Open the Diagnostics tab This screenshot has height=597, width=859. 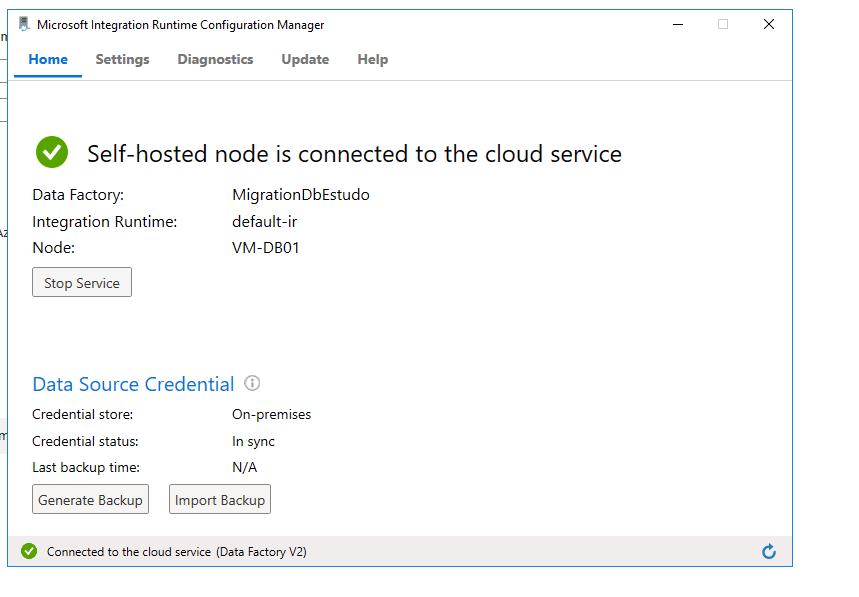(x=215, y=59)
